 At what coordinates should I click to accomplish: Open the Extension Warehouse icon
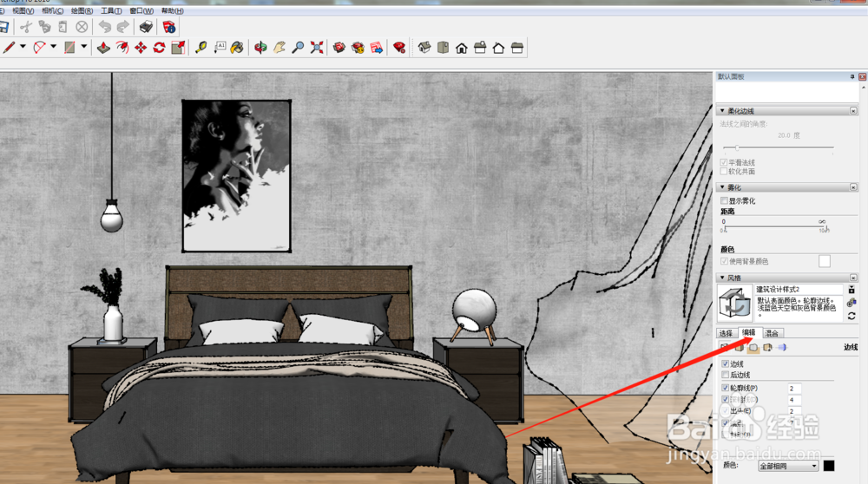coord(358,48)
